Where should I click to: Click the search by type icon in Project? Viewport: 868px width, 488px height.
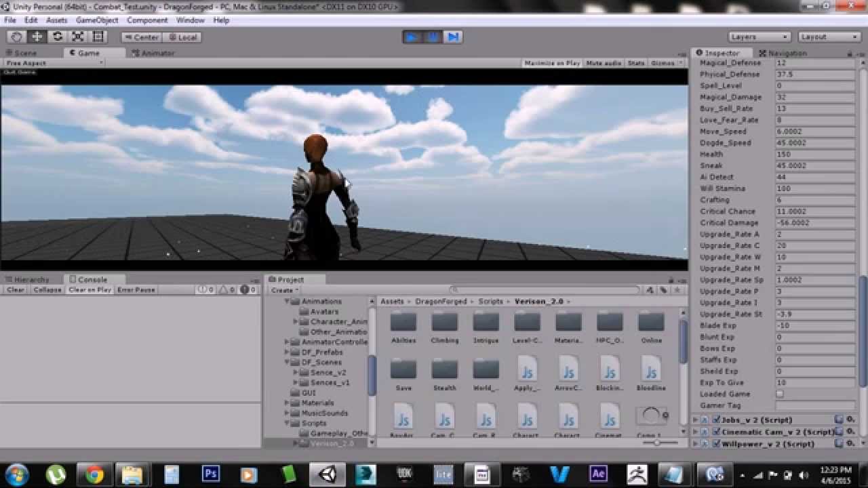(x=650, y=290)
